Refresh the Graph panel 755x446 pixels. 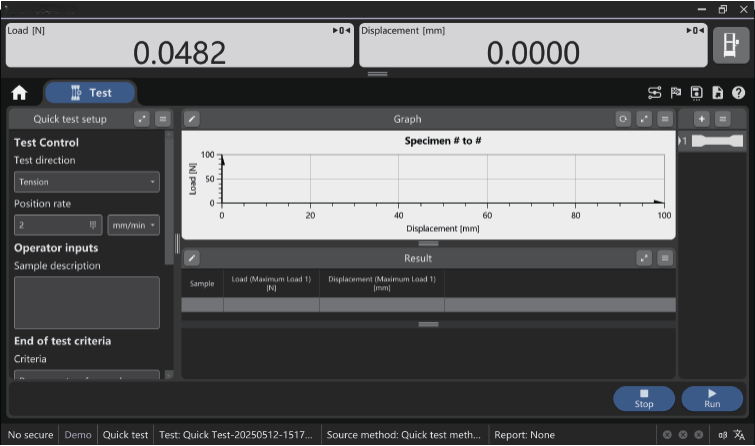point(623,119)
